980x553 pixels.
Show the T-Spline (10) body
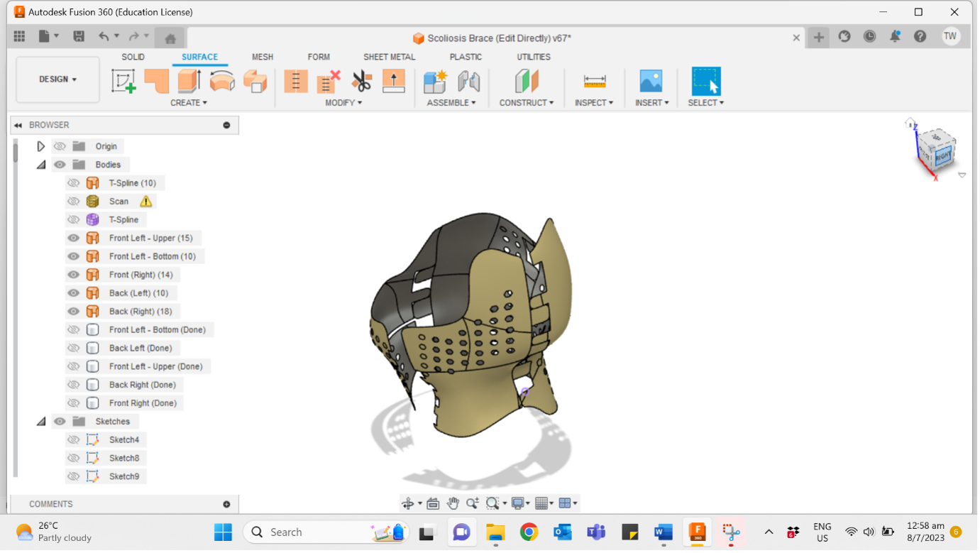[x=73, y=183]
